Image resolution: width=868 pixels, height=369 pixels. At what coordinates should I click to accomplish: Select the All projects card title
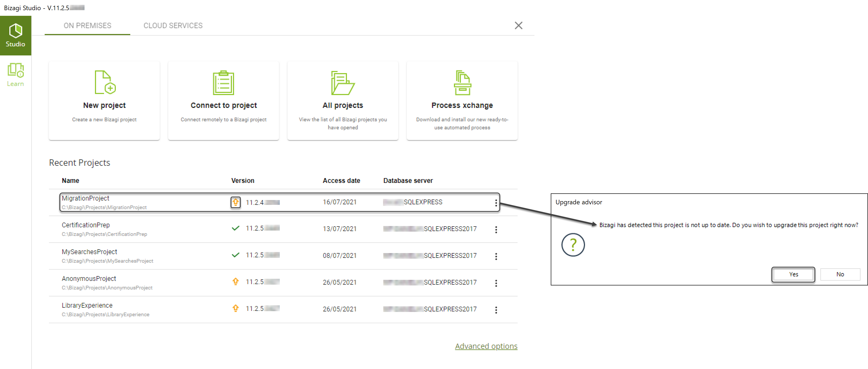[x=343, y=105]
